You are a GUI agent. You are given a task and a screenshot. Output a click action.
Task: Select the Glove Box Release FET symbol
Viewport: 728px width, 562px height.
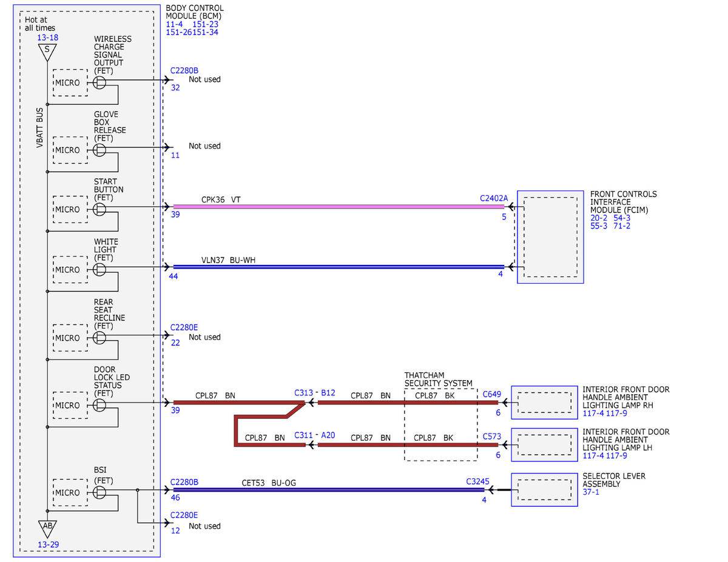click(x=100, y=149)
